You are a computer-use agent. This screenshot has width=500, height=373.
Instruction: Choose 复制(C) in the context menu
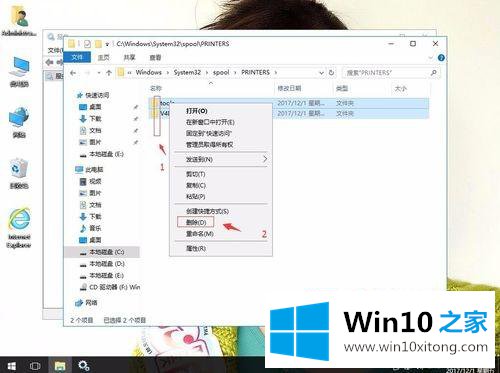coord(196,185)
